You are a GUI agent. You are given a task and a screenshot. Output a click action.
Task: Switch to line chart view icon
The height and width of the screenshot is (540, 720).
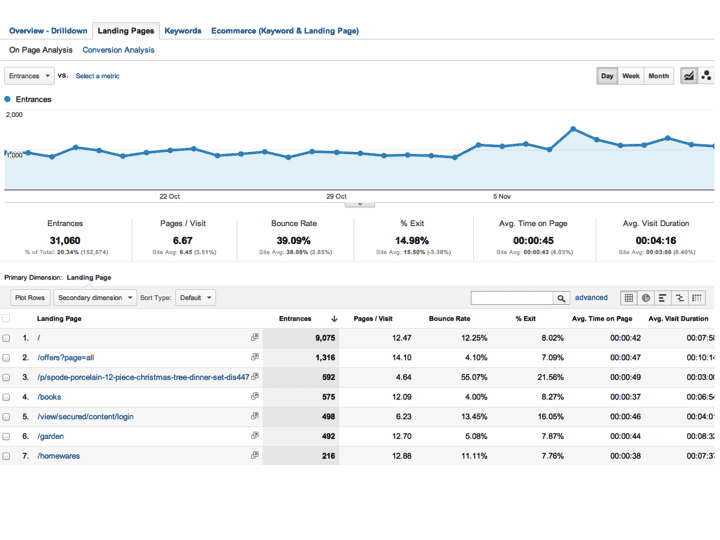click(x=689, y=76)
